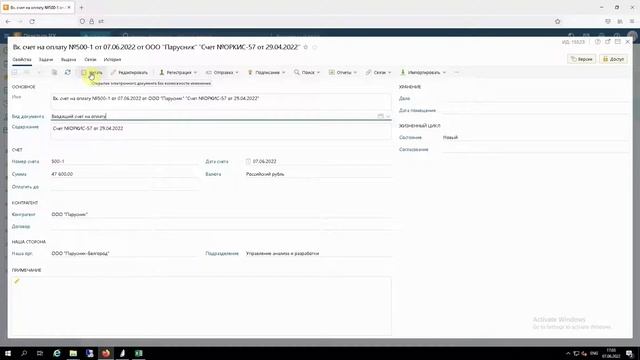Click the help question mark icon in card header
The width and height of the screenshot is (640, 360).
point(598,42)
